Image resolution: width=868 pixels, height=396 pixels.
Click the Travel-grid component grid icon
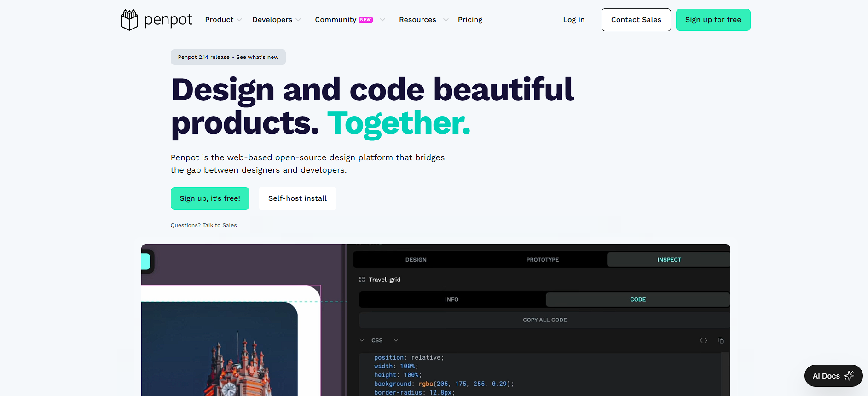tap(362, 280)
